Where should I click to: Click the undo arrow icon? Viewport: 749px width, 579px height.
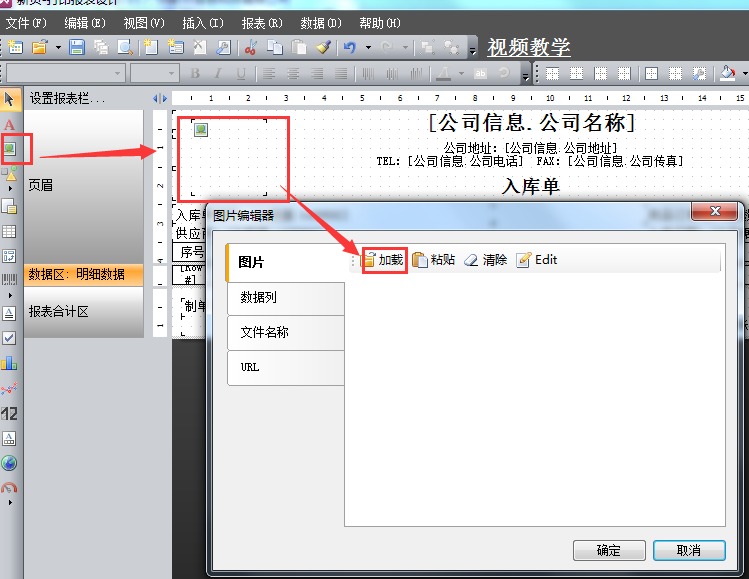(x=349, y=47)
